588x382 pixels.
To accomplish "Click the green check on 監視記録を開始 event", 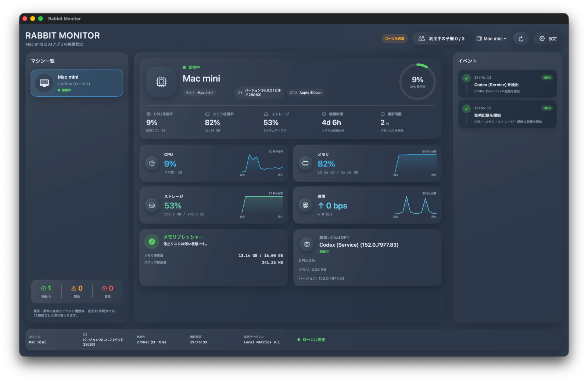I will click(x=466, y=108).
